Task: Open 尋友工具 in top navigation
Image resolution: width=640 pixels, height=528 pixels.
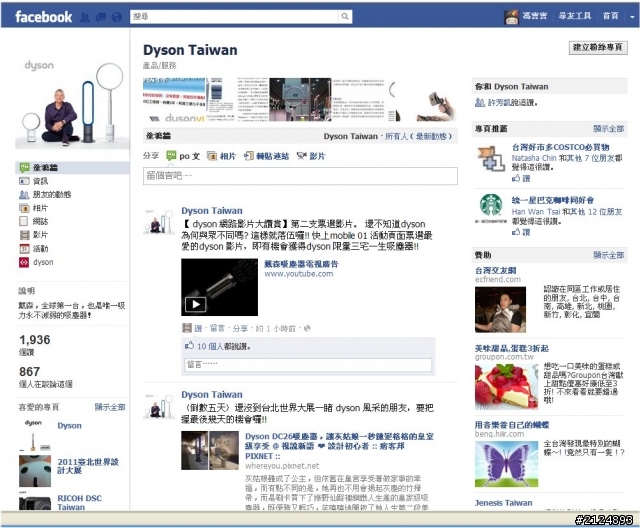Action: click(x=575, y=16)
